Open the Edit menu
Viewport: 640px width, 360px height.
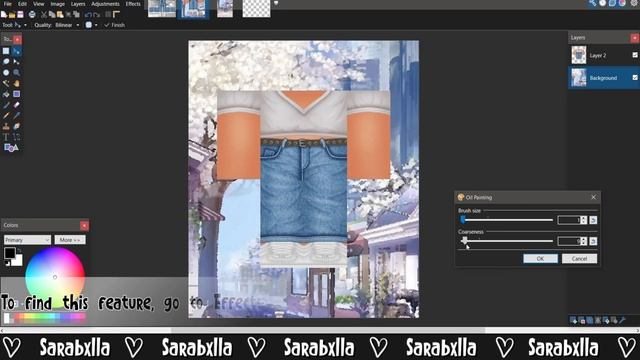[22, 4]
